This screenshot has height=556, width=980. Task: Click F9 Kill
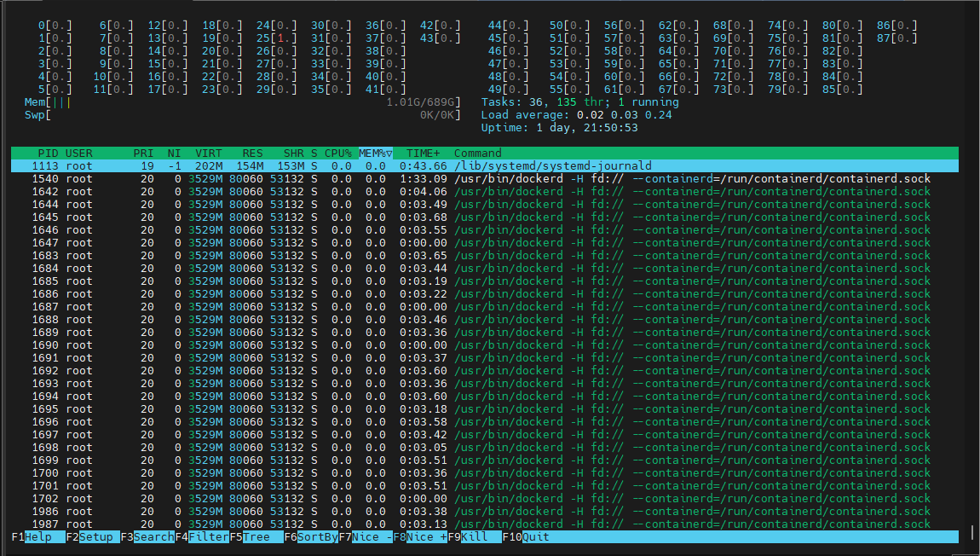pyautogui.click(x=474, y=536)
